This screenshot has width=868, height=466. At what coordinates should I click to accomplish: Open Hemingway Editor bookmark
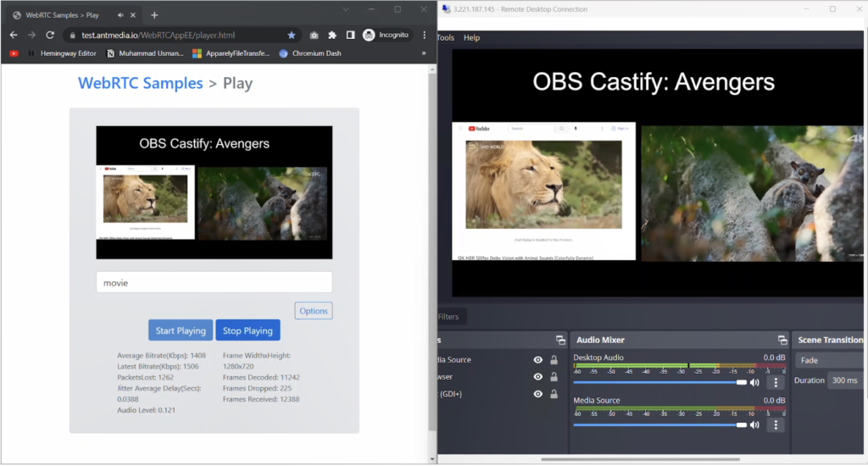pos(62,53)
